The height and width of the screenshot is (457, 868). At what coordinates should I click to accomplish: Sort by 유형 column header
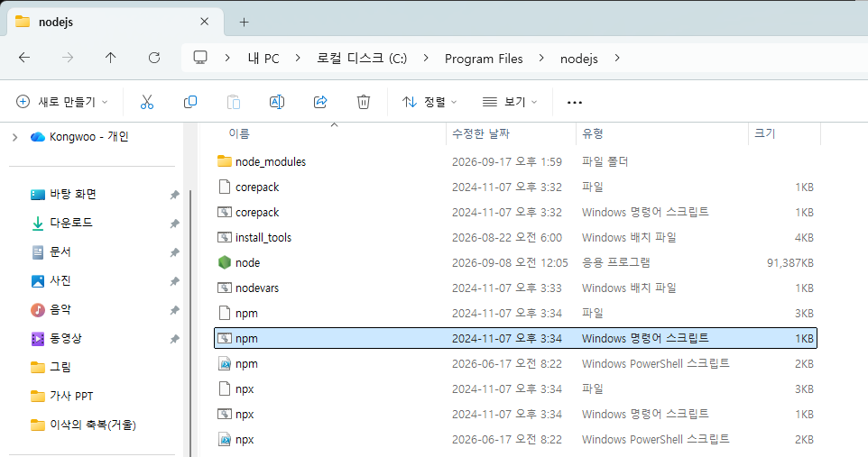[592, 133]
